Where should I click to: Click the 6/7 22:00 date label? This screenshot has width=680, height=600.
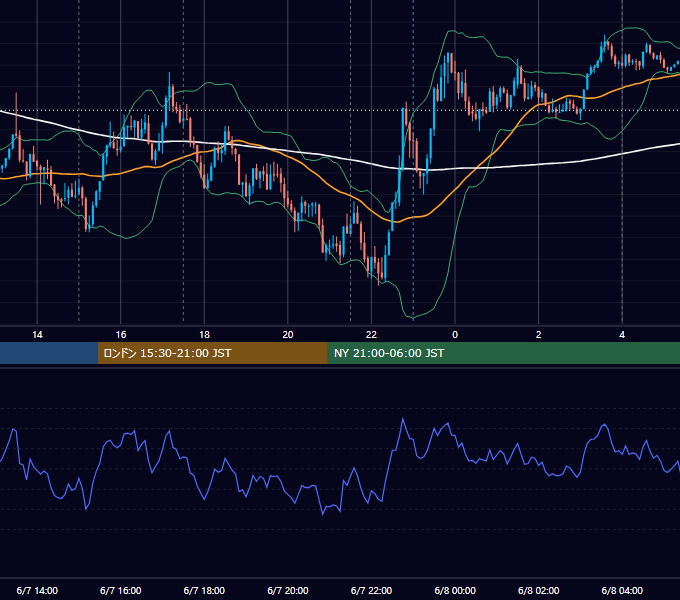click(371, 590)
